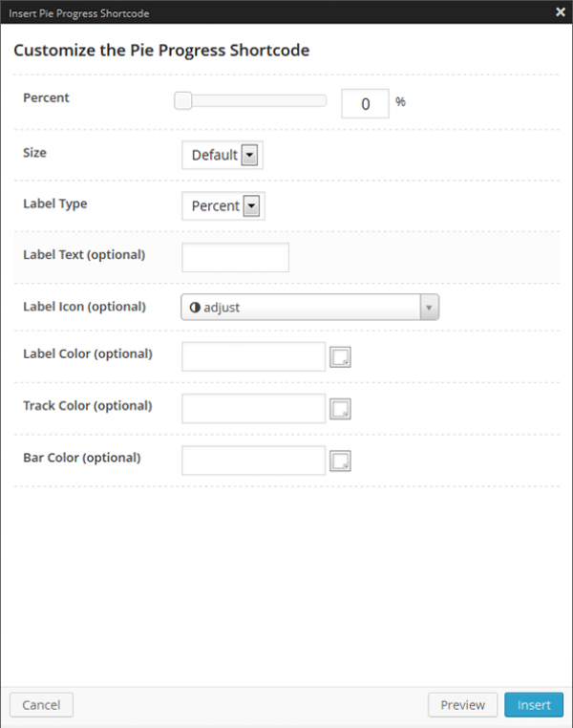The image size is (573, 728).
Task: Close the Insert Pie Progress Shortcode dialog
Action: 560,12
